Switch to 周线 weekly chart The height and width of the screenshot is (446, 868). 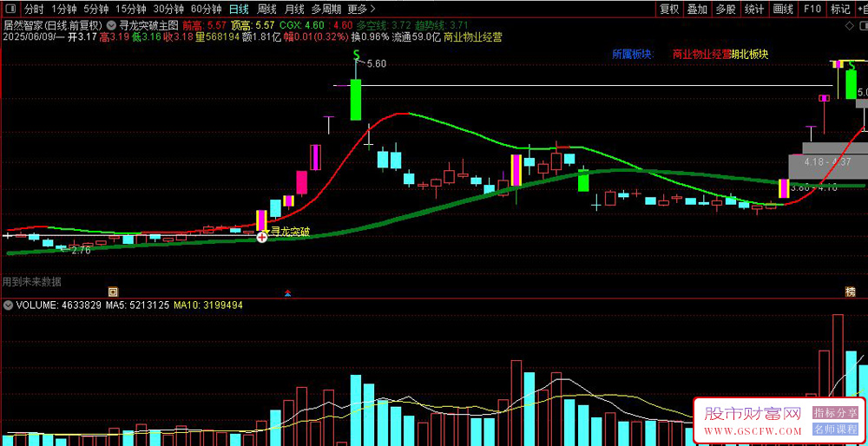[266, 9]
